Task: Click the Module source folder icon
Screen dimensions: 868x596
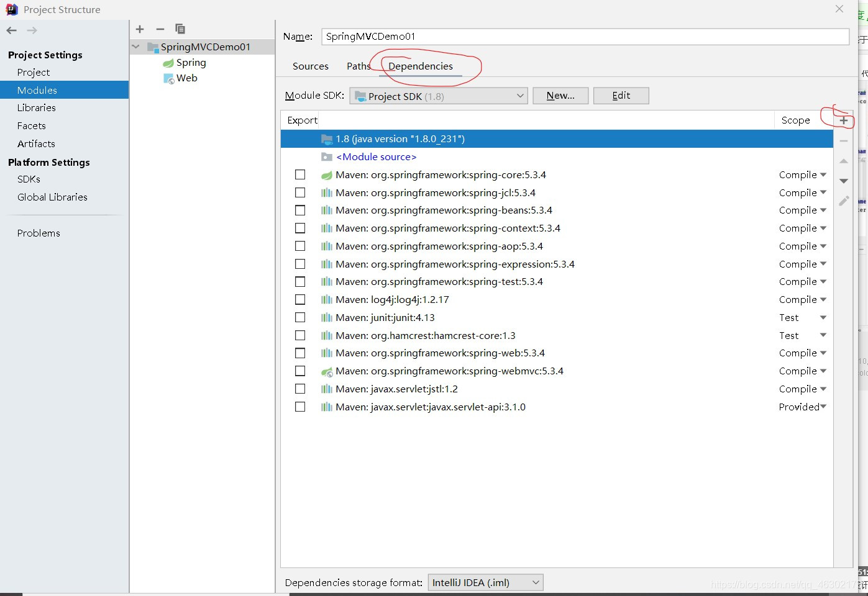Action: pyautogui.click(x=327, y=157)
